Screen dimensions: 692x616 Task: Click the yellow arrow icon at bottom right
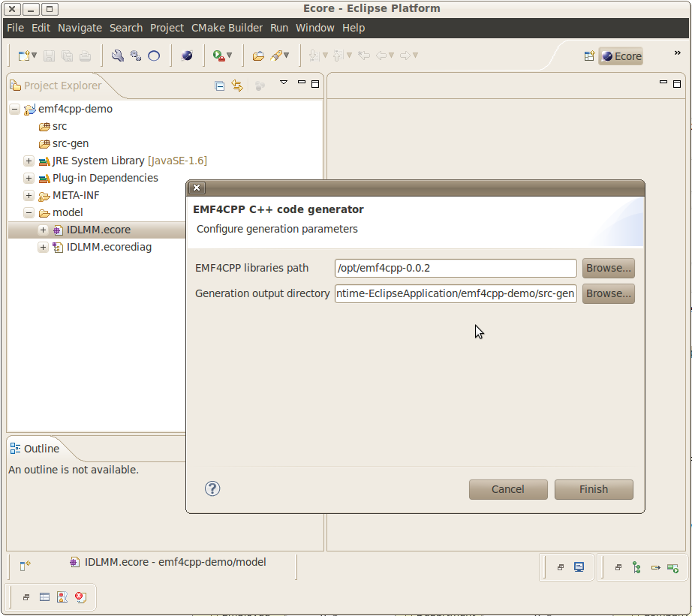point(655,567)
